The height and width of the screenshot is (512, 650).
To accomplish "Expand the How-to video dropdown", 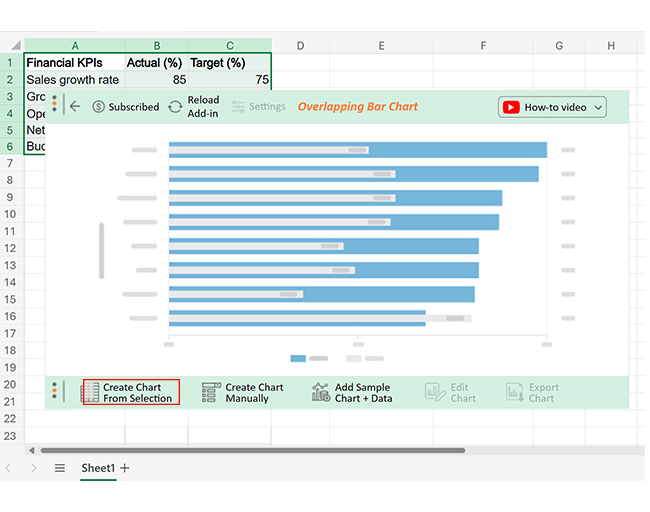I will (598, 107).
